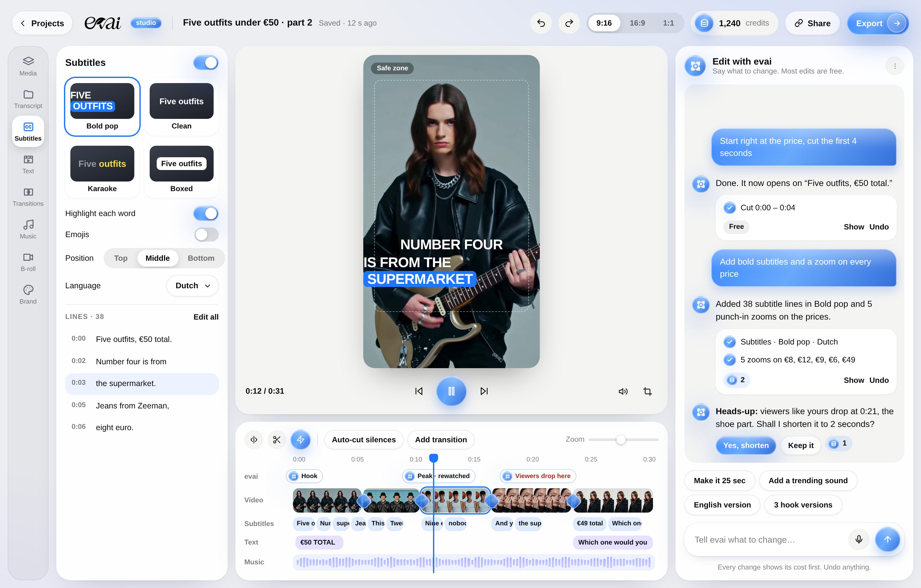The height and width of the screenshot is (588, 921).
Task: Open the Media panel in sidebar
Action: coord(28,66)
